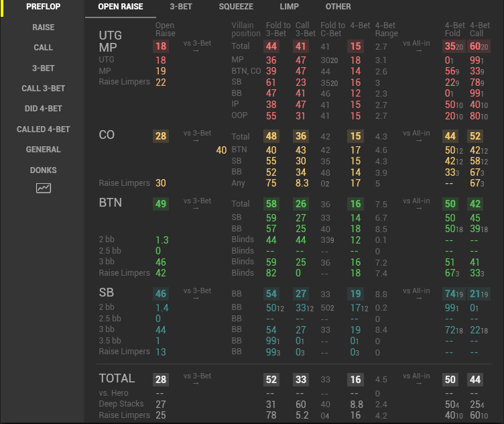Select DONKS in the sidebar
504x424 pixels.
[x=44, y=170]
